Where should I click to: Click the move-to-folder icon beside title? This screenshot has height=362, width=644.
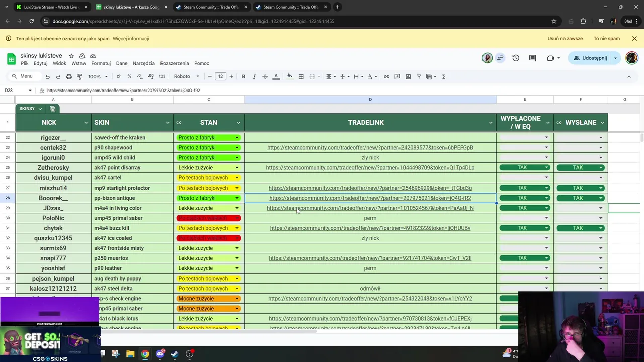82,56
